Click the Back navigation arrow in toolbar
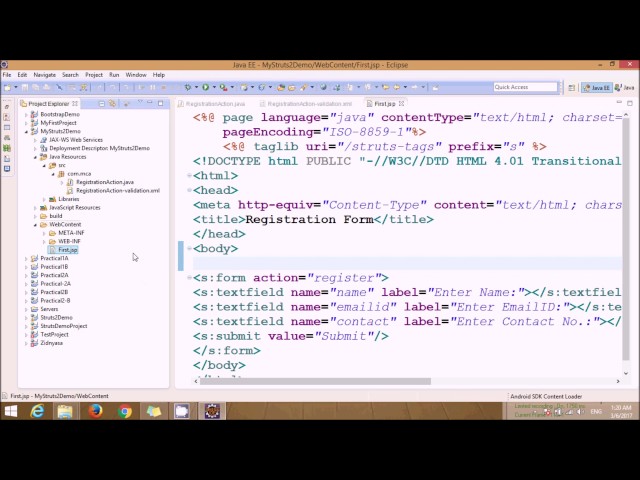 click(396, 87)
